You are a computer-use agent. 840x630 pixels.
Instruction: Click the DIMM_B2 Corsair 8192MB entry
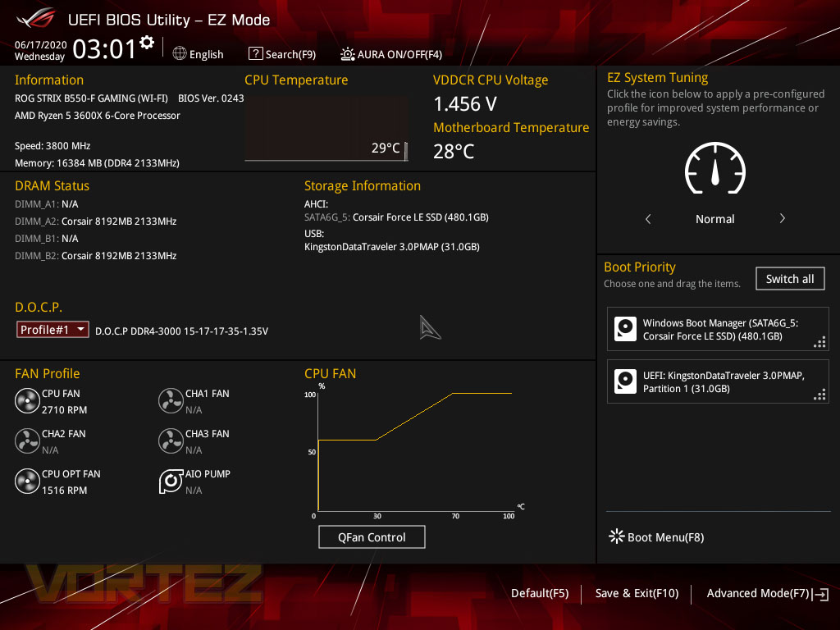click(95, 256)
